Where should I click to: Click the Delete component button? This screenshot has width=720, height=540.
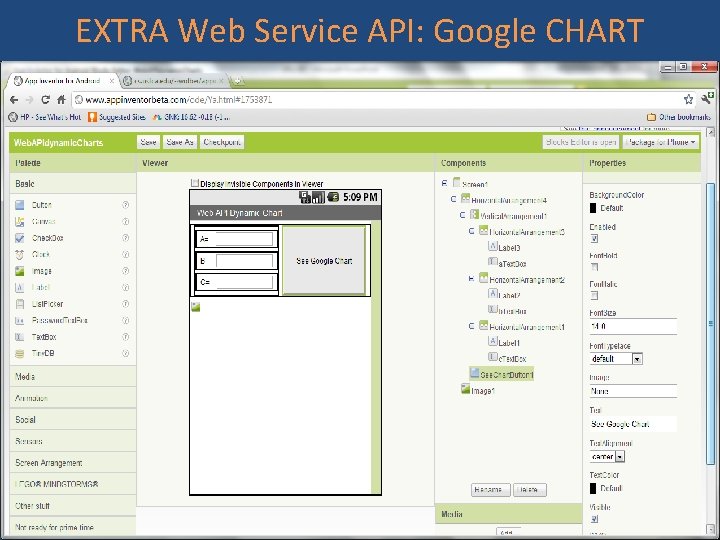pos(529,490)
